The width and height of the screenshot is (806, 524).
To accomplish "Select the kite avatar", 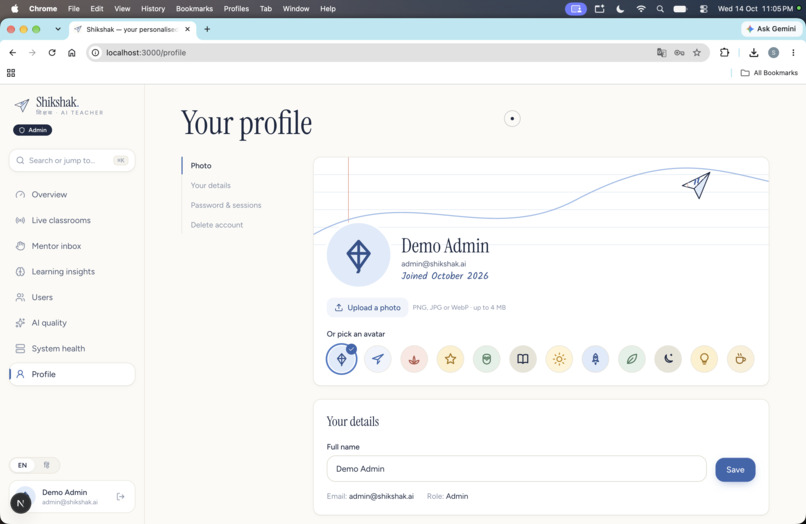I will click(x=341, y=359).
